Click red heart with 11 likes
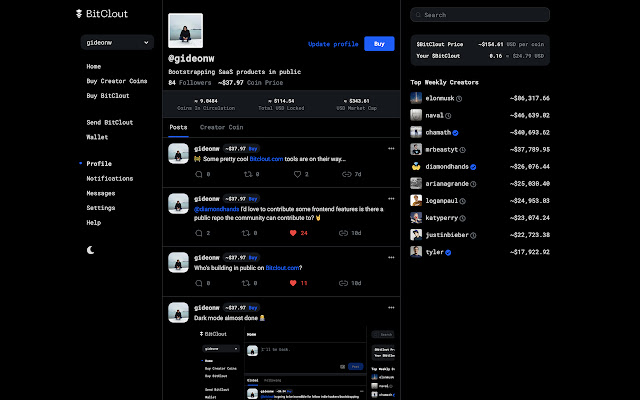This screenshot has width=640, height=400. [293, 283]
